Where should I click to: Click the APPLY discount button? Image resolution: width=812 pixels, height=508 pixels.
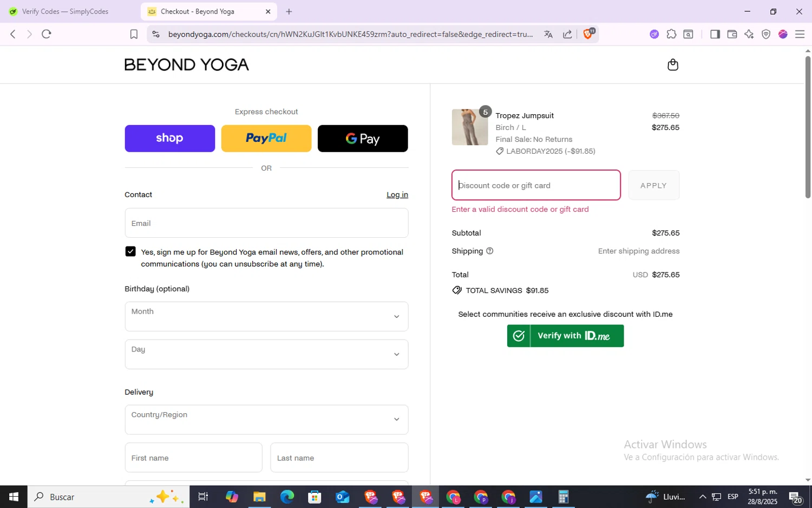click(x=653, y=185)
